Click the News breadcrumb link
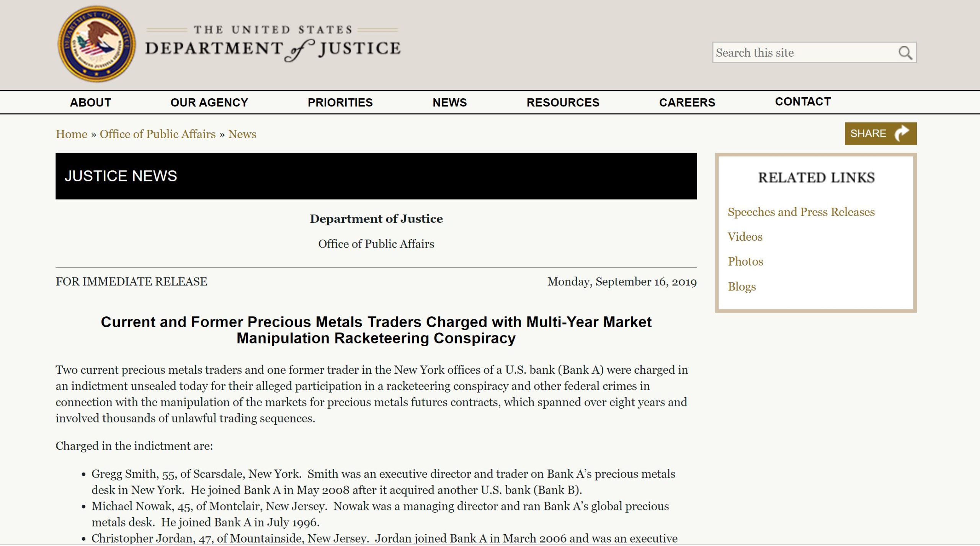The height and width of the screenshot is (546, 980). [x=242, y=134]
